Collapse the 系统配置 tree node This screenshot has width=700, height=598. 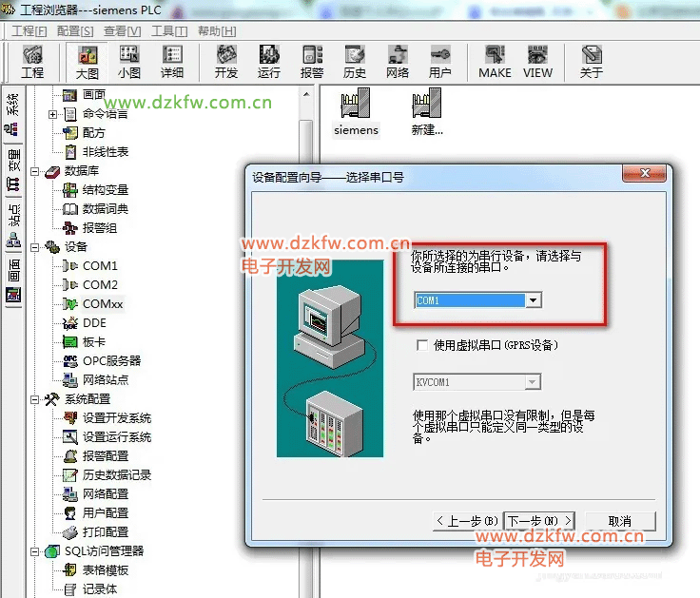(35, 399)
